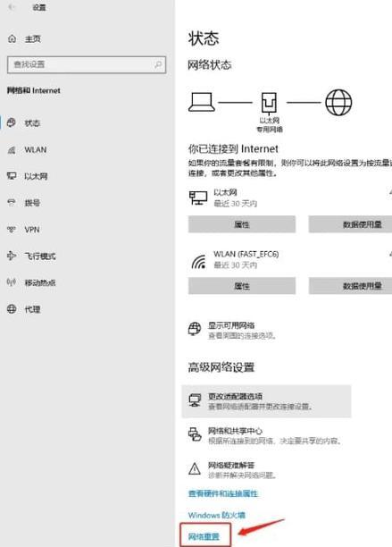Open 显示可用网络 option
Viewport: 392px width, 547px height.
pyautogui.click(x=233, y=331)
